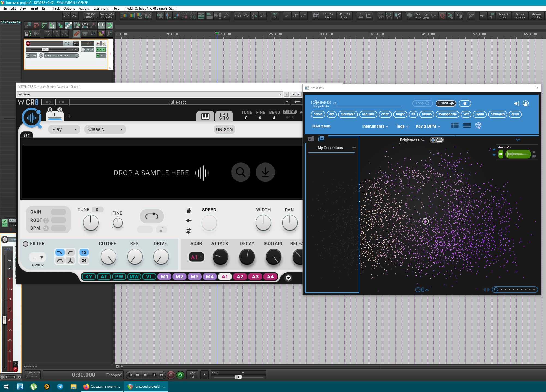Toggle UNISON in CR8
Image resolution: width=546 pixels, height=392 pixels.
pos(224,129)
